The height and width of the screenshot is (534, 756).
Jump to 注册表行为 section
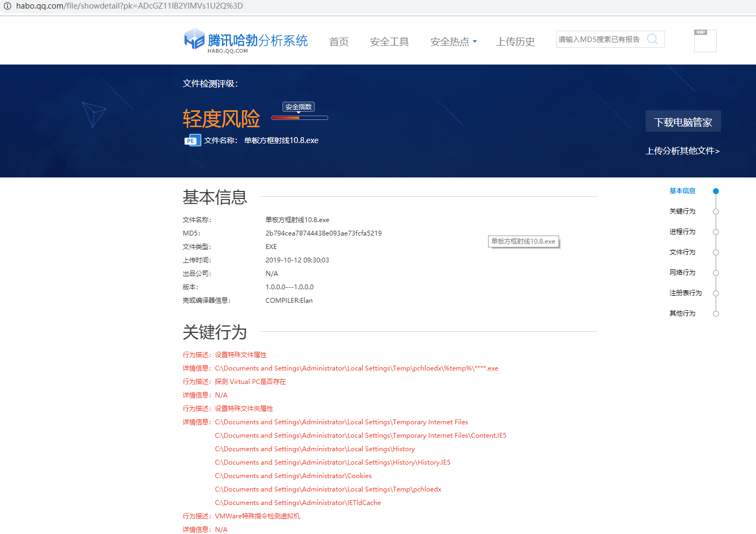[685, 293]
